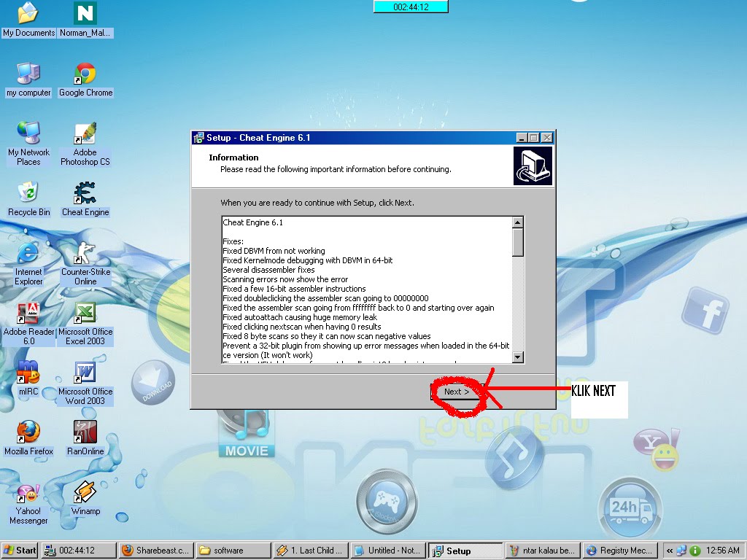Click the setup wizard computer image
Screen dimensions: 747x560
click(533, 166)
